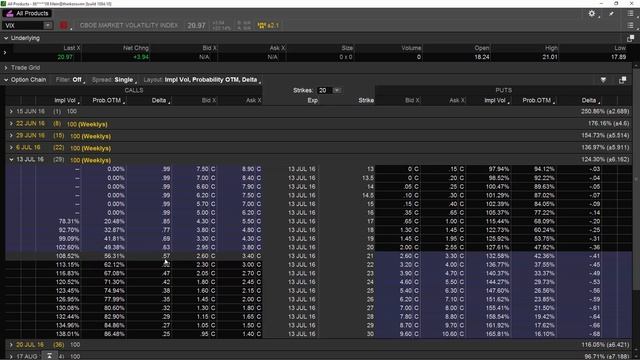Screen dimensions: 640x360
Task: Expand the underlying quote row arrow
Action: pyautogui.click(x=5, y=53)
